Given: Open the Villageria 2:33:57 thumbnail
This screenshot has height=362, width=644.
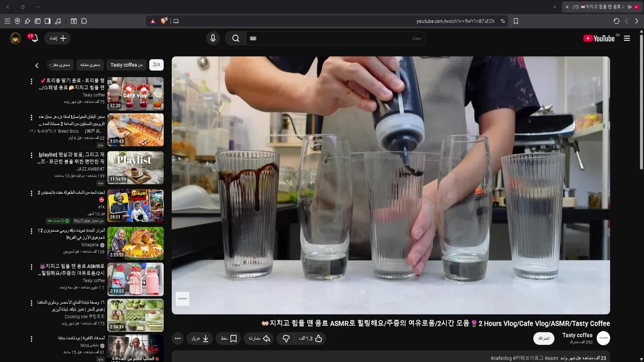Looking at the screenshot, I should click(x=135, y=243).
